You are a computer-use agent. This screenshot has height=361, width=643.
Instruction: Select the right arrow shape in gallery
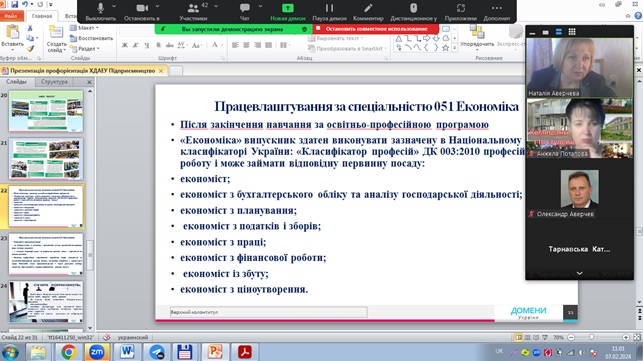tap(426, 39)
